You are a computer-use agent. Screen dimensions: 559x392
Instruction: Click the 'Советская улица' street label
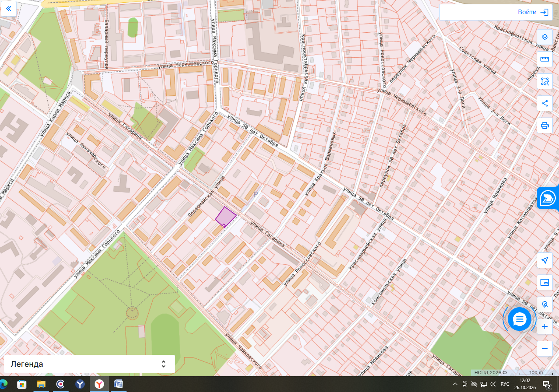pos(477,60)
